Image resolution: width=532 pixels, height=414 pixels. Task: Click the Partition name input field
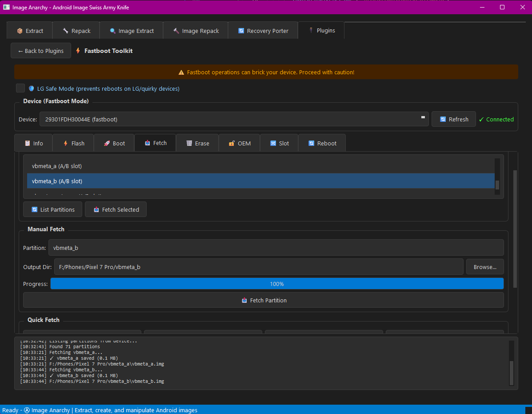tap(276, 248)
